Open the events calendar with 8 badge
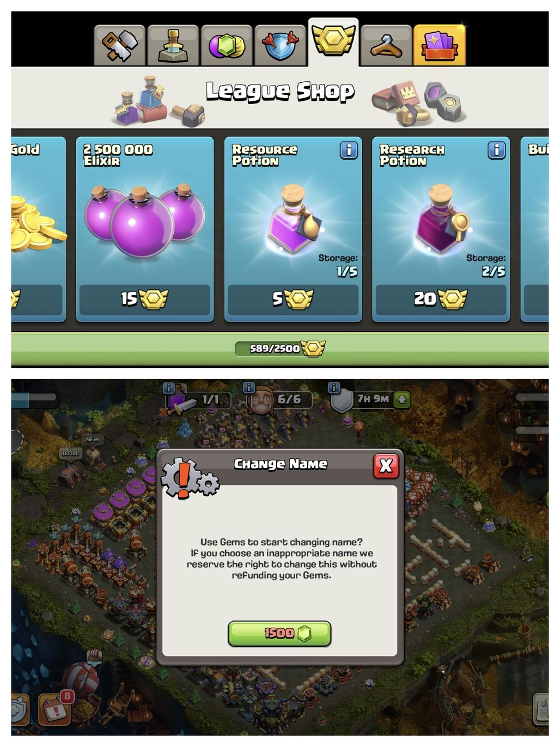Viewport: 560px width, 747px height. (x=55, y=707)
